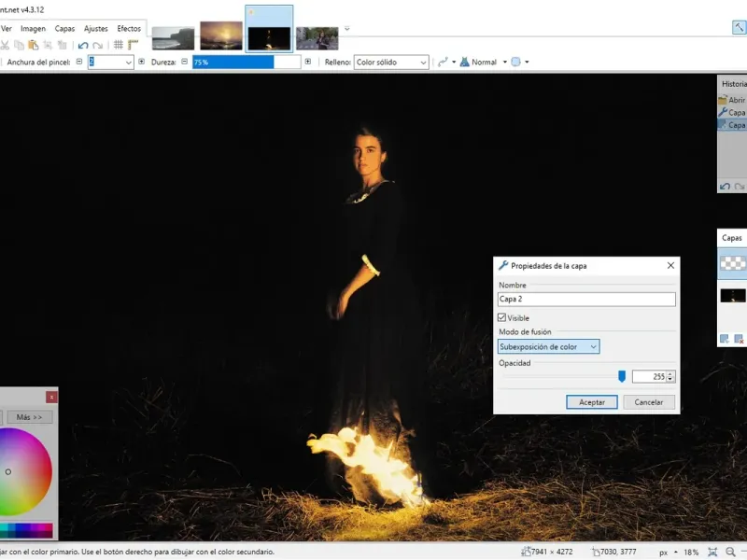Open the brush width dropdown
Viewport: 747px width, 560px height.
pyautogui.click(x=129, y=63)
